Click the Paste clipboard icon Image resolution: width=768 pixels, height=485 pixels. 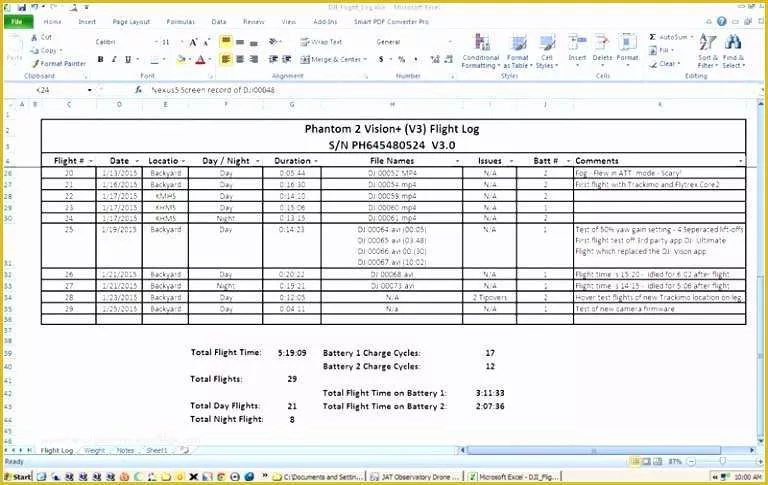[14, 45]
